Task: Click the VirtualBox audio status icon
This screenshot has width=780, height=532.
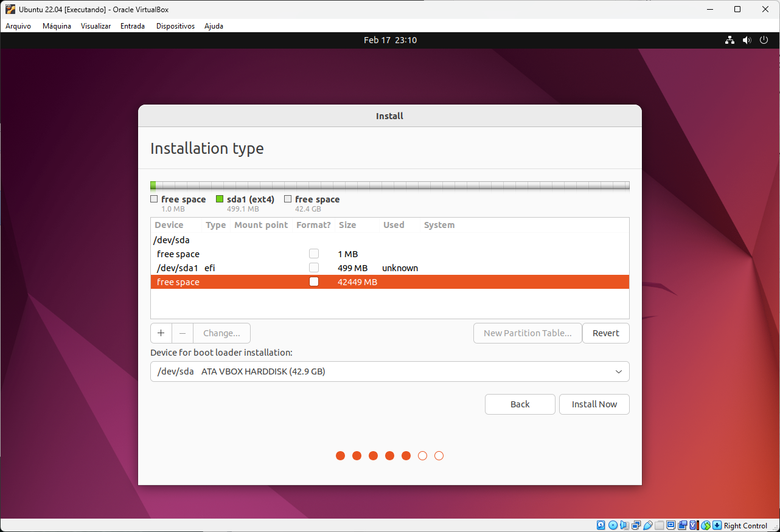Action: click(x=625, y=525)
